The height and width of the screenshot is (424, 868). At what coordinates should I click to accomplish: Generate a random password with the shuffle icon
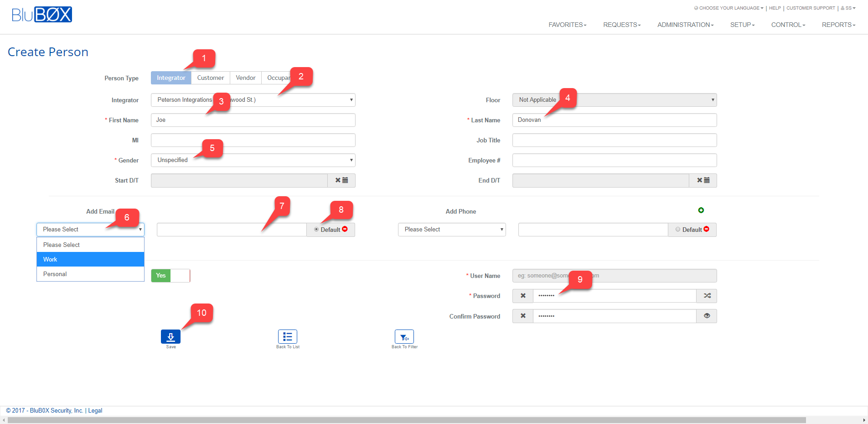tap(707, 296)
